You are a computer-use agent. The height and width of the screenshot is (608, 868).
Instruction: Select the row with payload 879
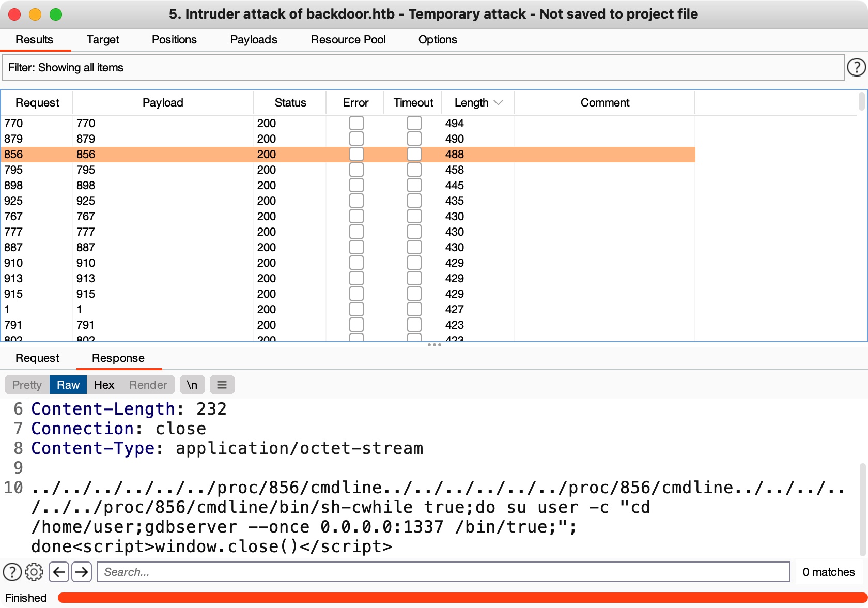click(x=348, y=139)
